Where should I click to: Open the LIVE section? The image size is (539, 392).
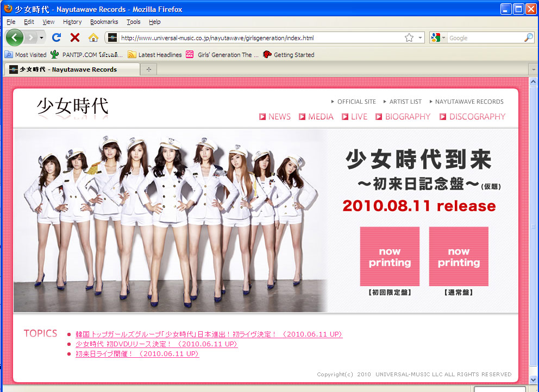pyautogui.click(x=355, y=117)
